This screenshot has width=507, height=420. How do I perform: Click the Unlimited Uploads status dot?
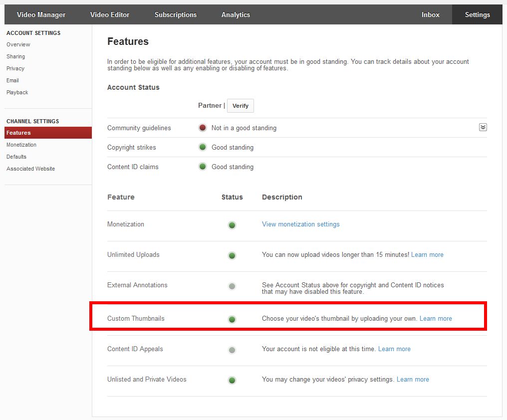point(232,255)
